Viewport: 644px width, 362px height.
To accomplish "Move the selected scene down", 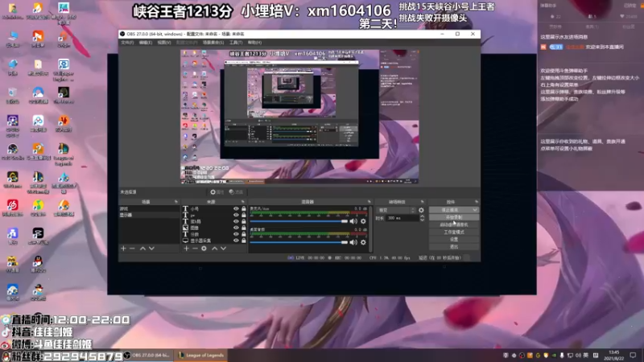I will pyautogui.click(x=151, y=249).
